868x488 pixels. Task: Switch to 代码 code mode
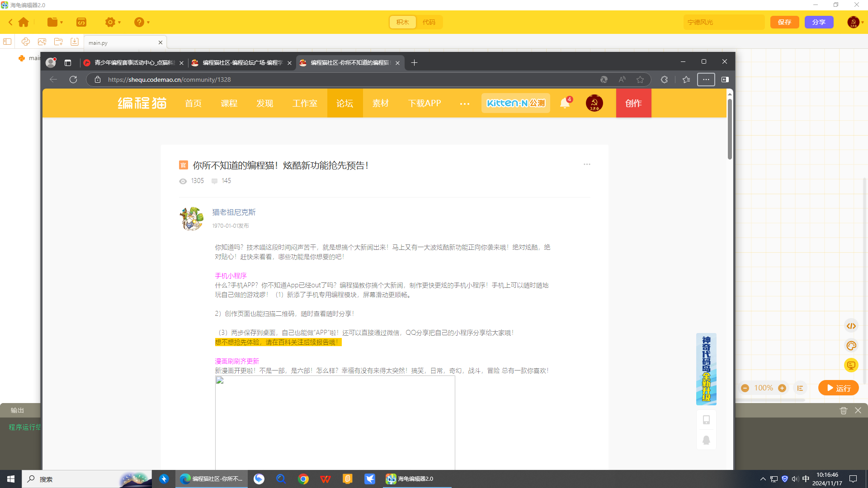(x=429, y=22)
